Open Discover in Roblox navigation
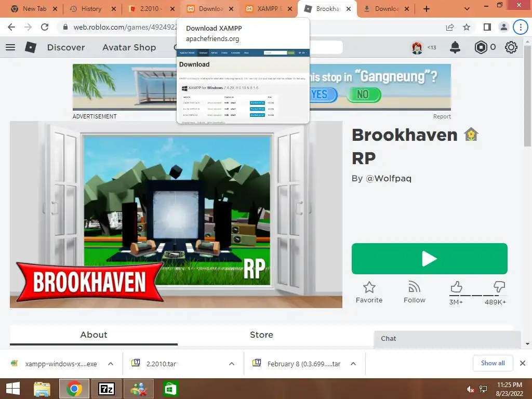The height and width of the screenshot is (399, 532). (66, 47)
